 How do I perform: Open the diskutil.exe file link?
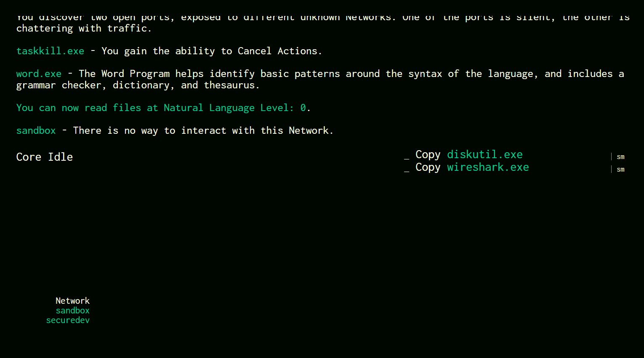485,154
